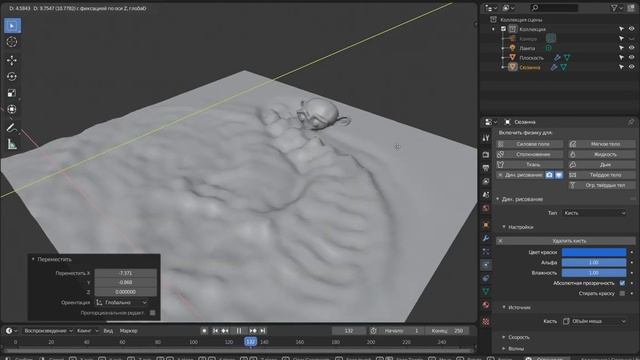Open the World properties tab
640x360 pixels.
(x=486, y=208)
